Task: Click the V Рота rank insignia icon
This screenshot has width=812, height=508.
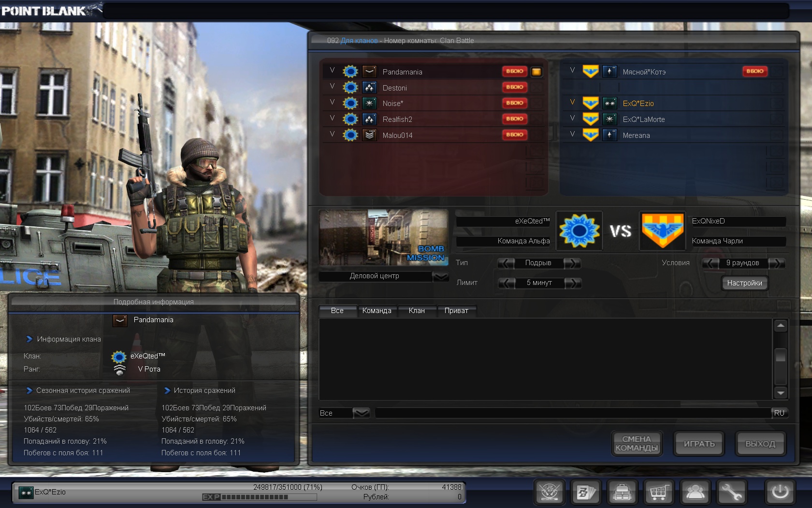Action: [x=119, y=369]
